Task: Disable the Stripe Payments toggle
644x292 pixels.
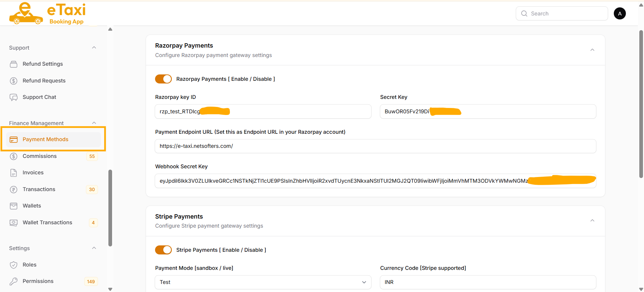Action: 163,250
